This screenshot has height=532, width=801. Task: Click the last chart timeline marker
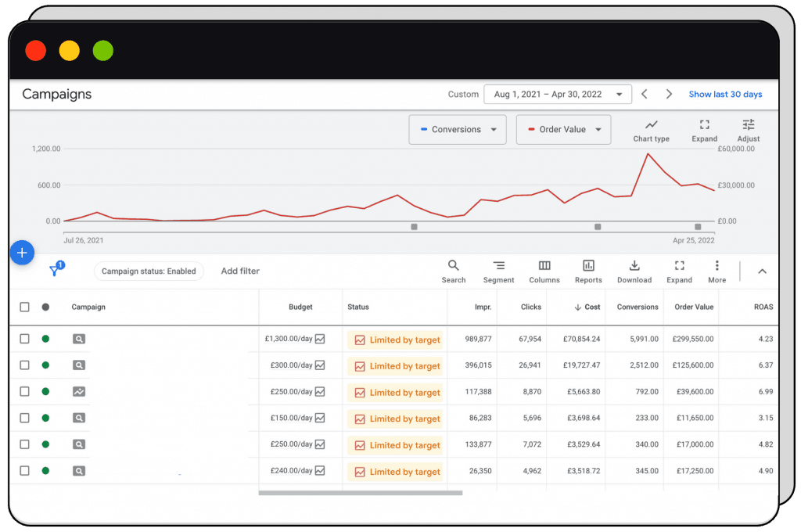(x=698, y=226)
